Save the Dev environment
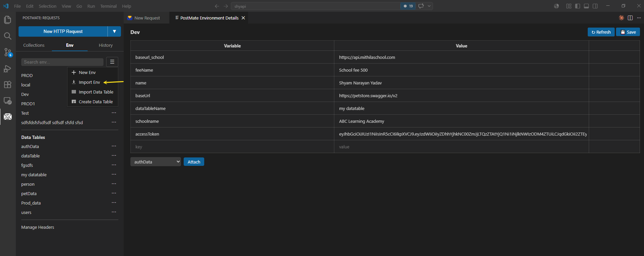Viewport: 644px width, 256px height. pyautogui.click(x=628, y=32)
